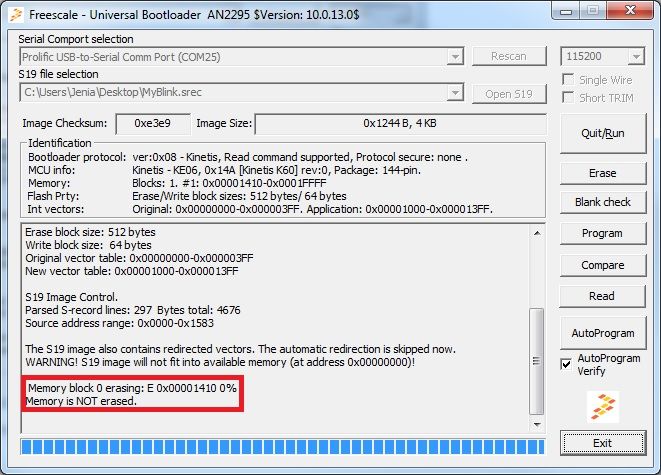Click the Erase button
This screenshot has width=661, height=475.
tap(603, 173)
